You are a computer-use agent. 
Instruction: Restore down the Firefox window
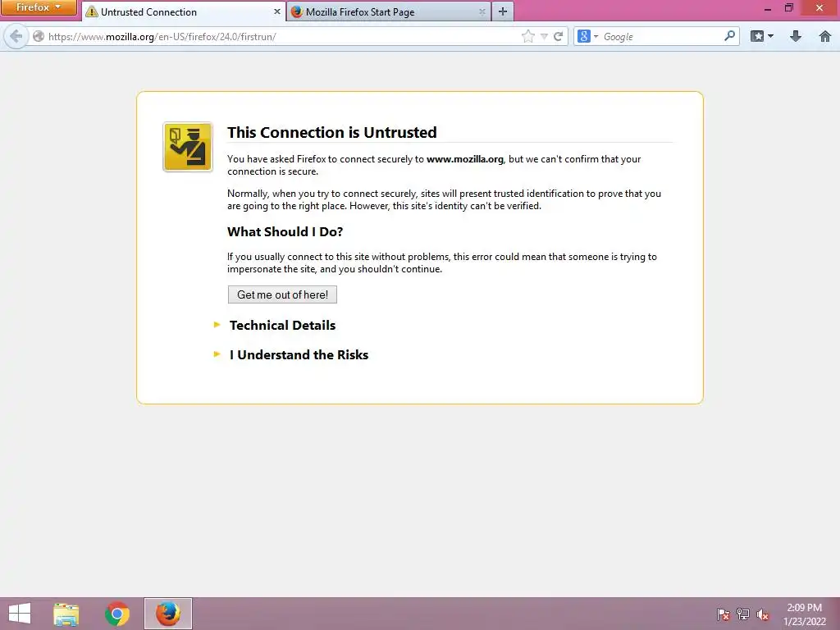788,8
